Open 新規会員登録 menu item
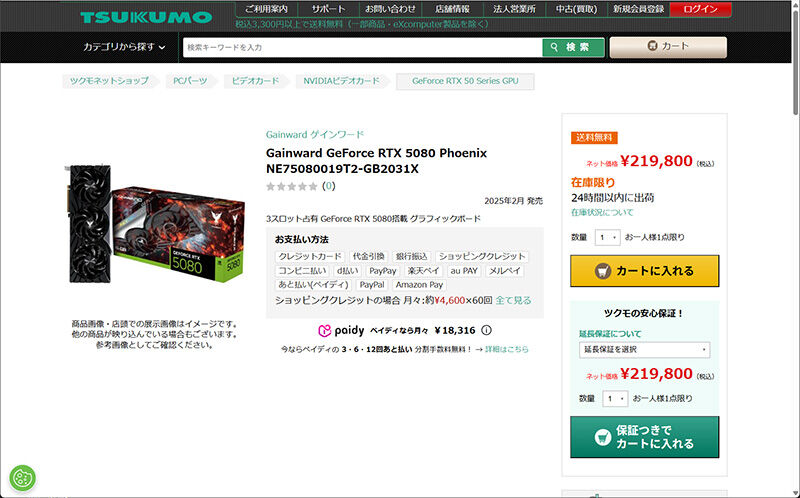Image resolution: width=800 pixels, height=498 pixels. (x=639, y=9)
